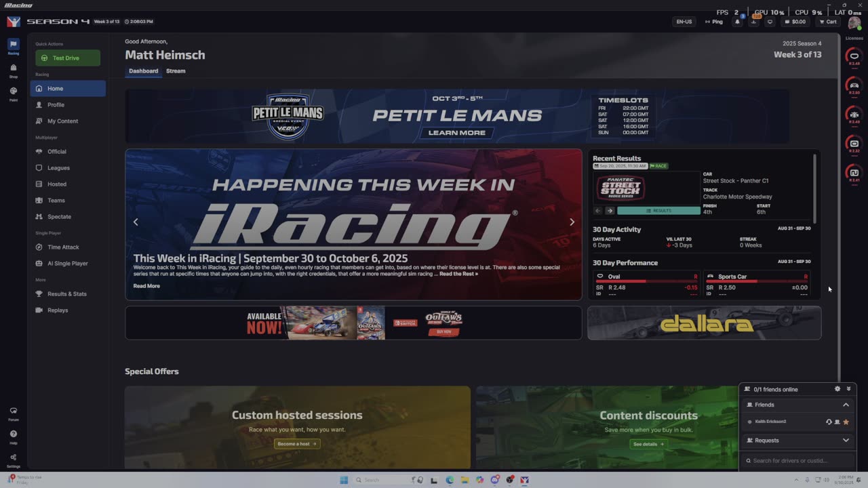The height and width of the screenshot is (488, 868).
Task: Click the Ping button in header
Action: pyautogui.click(x=714, y=22)
